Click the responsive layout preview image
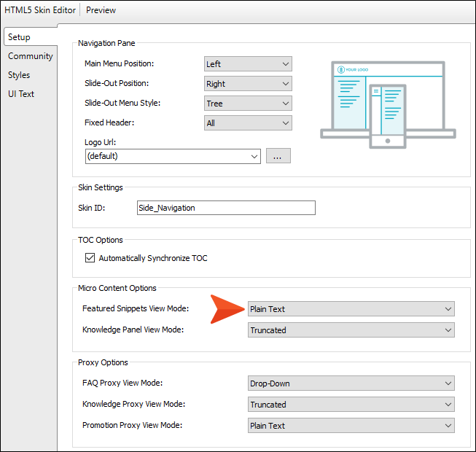Screen dimensions: 476x452 [x=388, y=104]
